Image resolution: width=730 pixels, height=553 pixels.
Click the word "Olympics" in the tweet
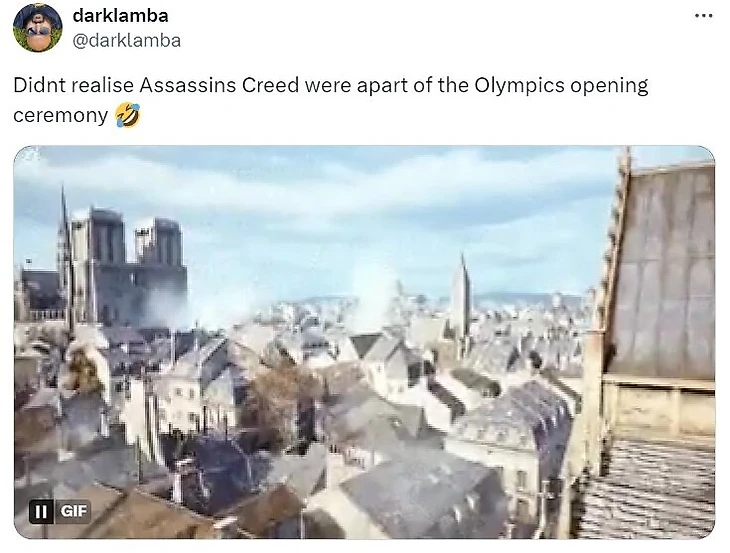[x=519, y=85]
